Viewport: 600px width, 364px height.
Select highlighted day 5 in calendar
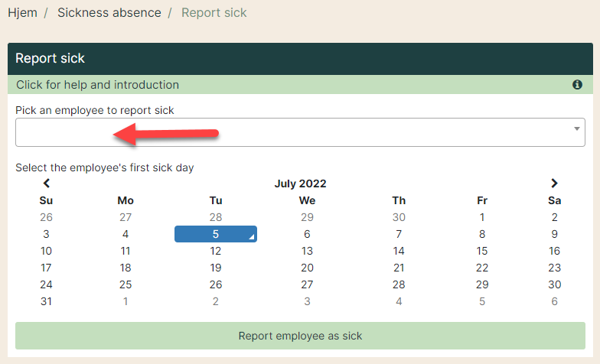tap(216, 234)
